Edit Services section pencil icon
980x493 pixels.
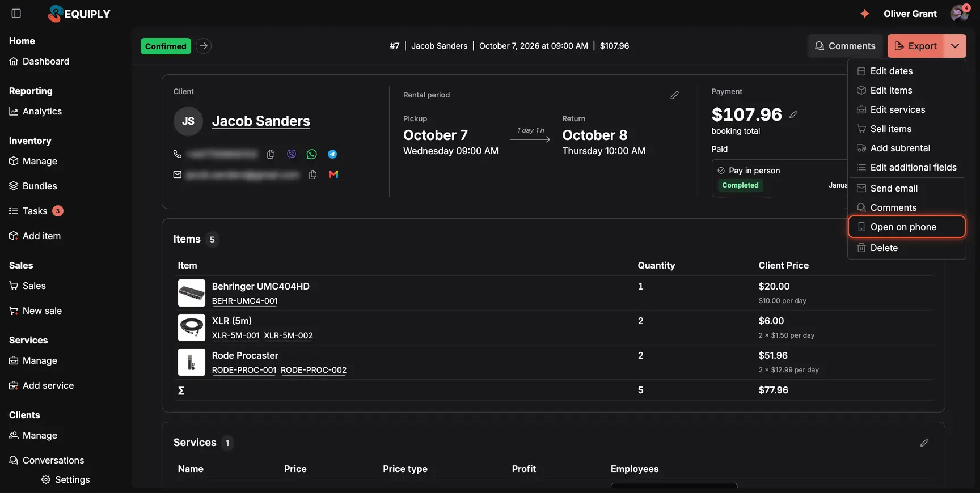(924, 443)
